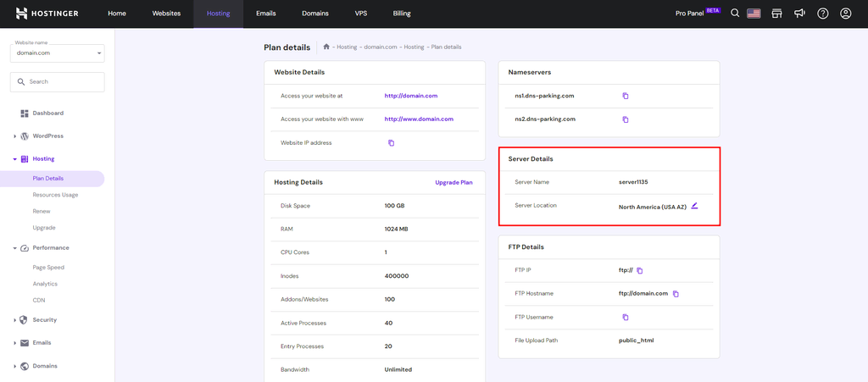The width and height of the screenshot is (868, 382).
Task: Change language via US flag icon
Action: (x=754, y=14)
